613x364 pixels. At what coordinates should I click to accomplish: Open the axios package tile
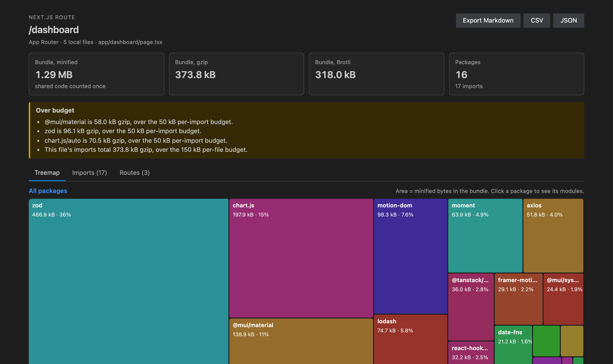point(553,235)
